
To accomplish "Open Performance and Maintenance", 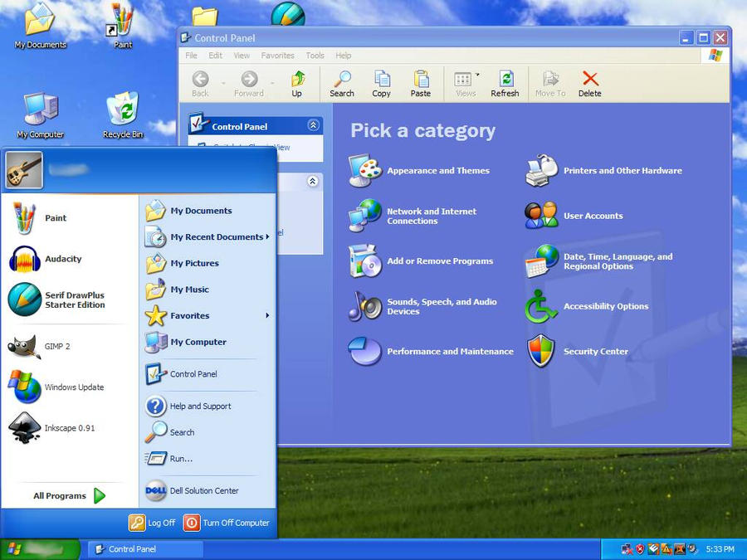I will (x=450, y=351).
